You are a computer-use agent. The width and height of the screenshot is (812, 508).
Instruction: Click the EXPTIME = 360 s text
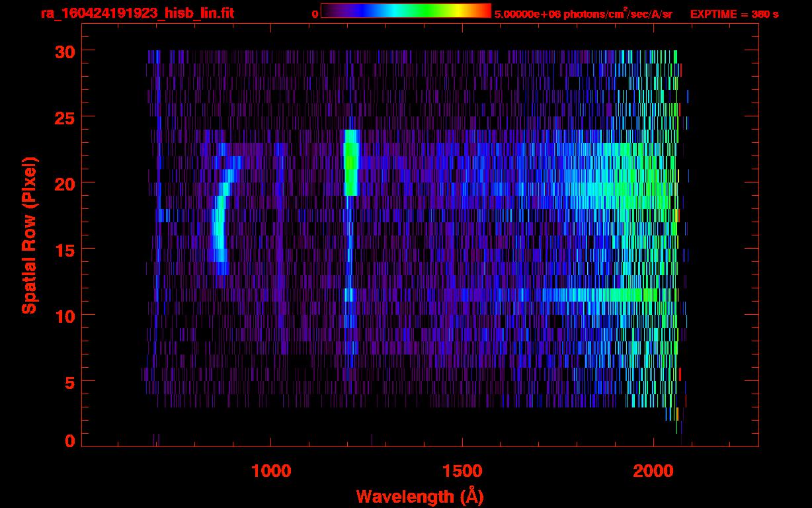tap(734, 14)
